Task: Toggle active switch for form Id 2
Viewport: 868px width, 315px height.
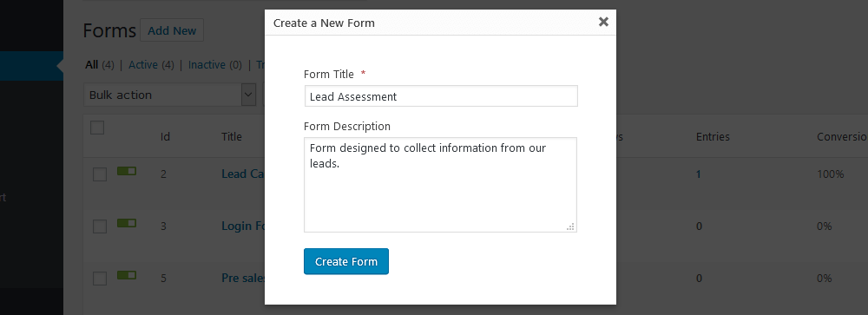Action: [x=127, y=171]
